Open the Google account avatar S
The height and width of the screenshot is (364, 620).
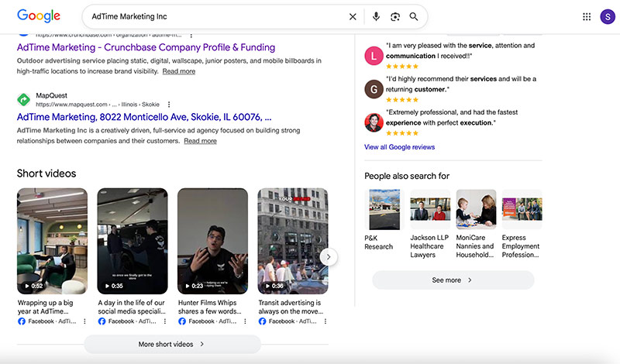608,16
